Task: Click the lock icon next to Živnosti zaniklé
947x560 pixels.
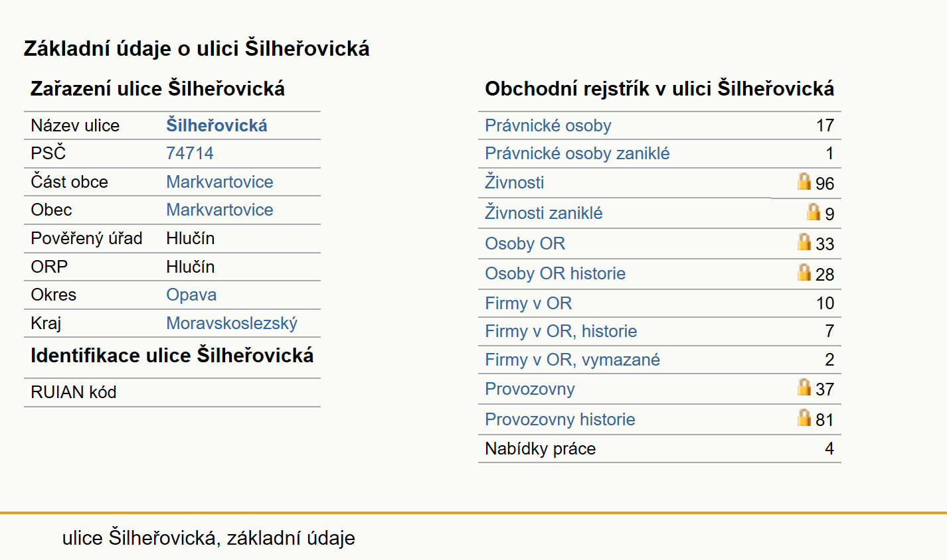Action: [x=814, y=212]
